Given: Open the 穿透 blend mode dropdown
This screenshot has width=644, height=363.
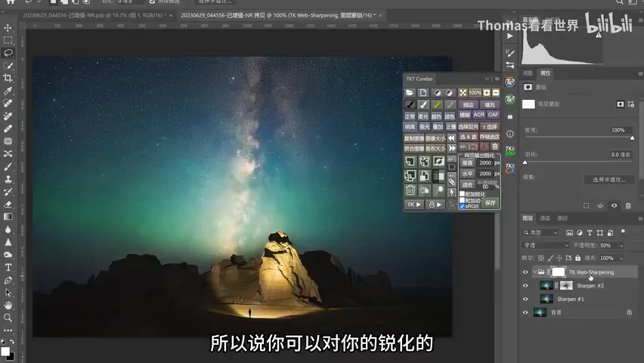Looking at the screenshot, I should point(546,246).
